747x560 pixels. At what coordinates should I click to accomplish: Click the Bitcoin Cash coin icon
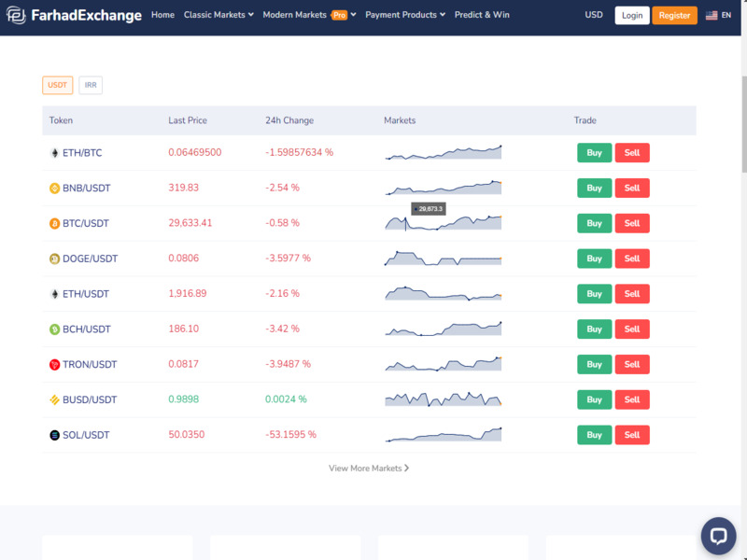coord(54,329)
